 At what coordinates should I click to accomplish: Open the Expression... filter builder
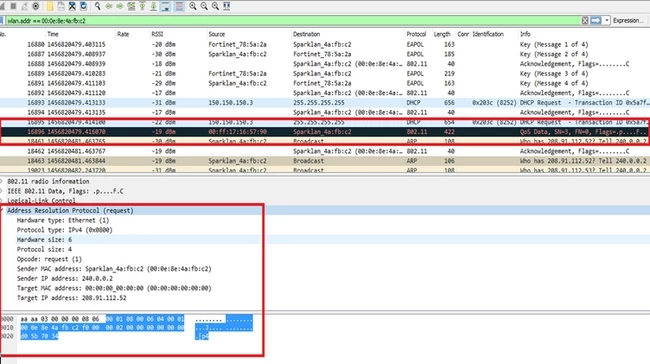(628, 20)
